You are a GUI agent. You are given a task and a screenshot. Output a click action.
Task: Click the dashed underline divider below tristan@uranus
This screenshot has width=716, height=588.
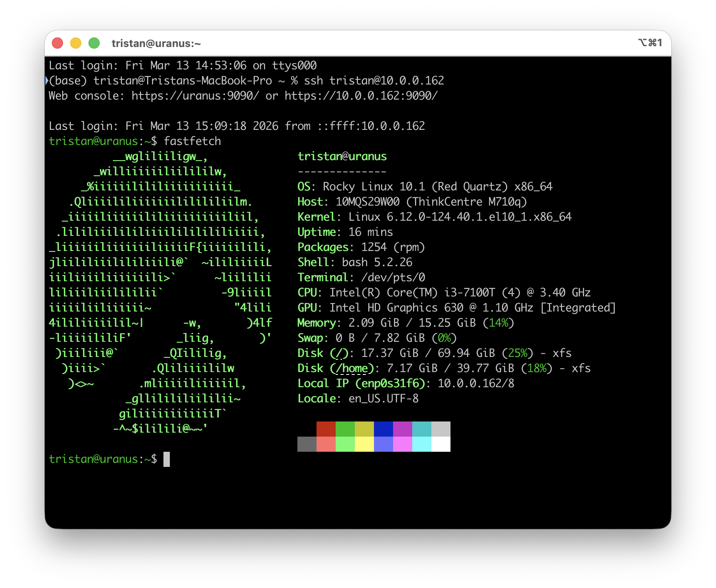coord(342,171)
